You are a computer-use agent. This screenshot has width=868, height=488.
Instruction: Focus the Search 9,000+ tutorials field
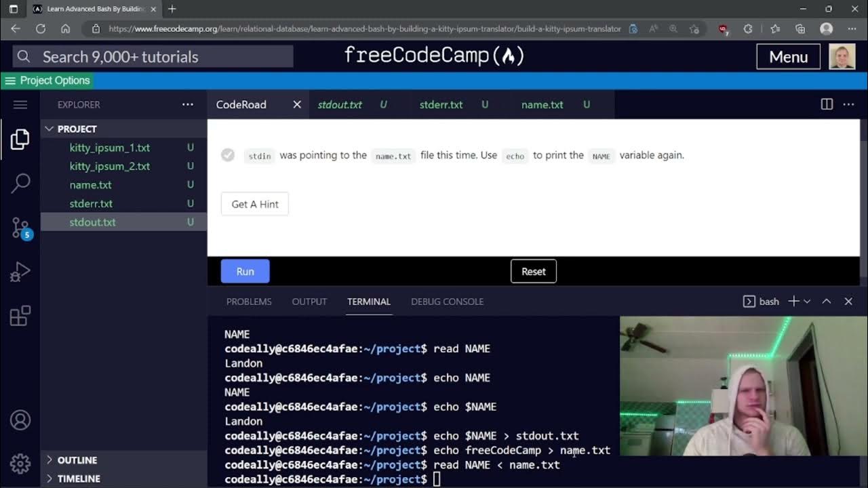pos(153,56)
